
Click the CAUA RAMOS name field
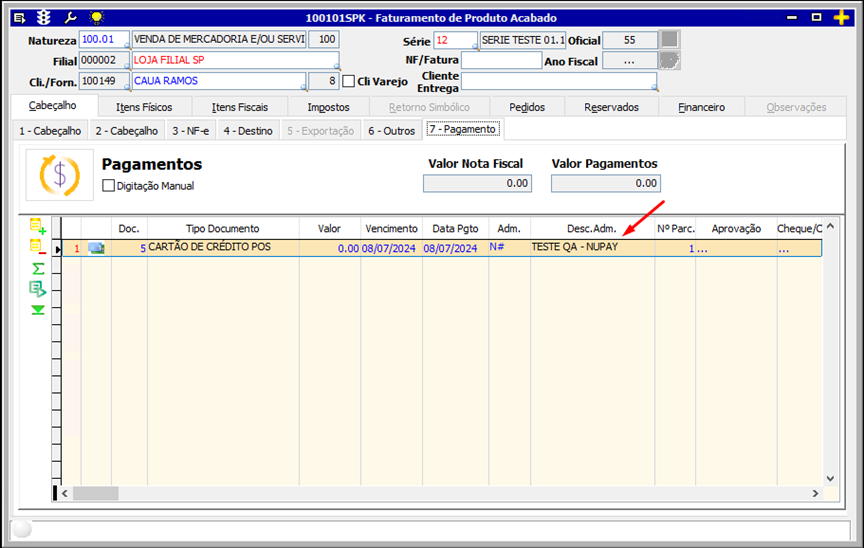click(x=219, y=82)
